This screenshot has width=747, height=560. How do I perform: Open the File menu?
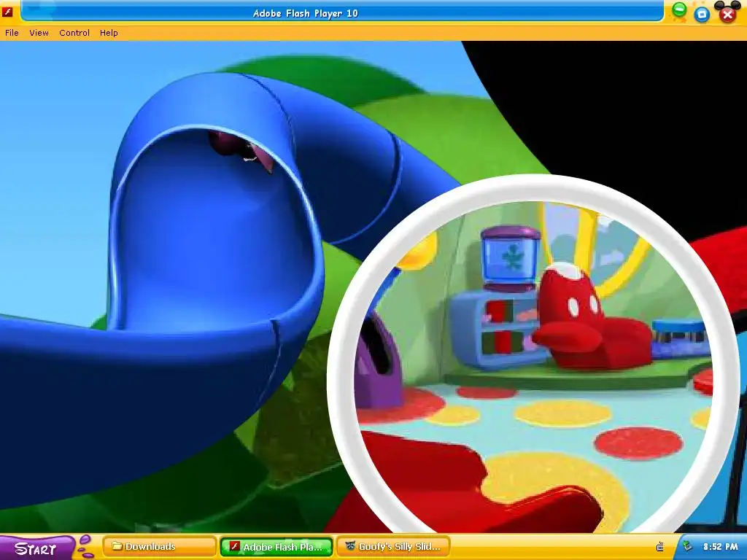[x=12, y=33]
